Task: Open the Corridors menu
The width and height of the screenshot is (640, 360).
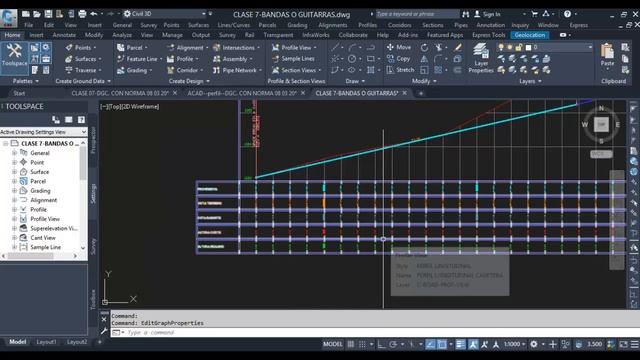Action: click(x=400, y=25)
